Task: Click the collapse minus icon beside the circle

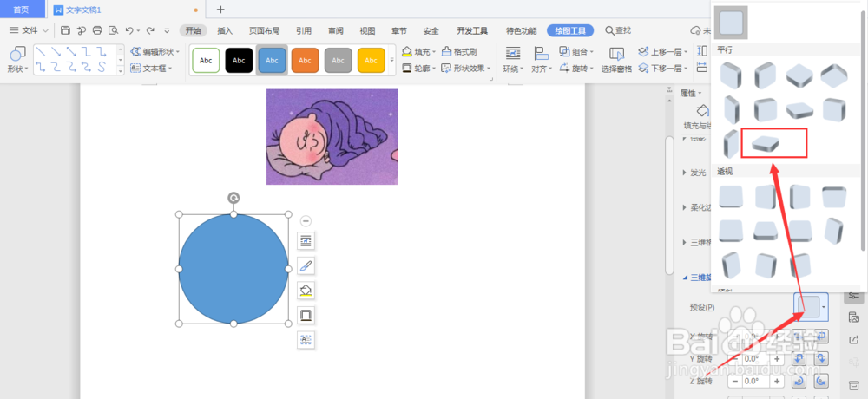Action: coord(306,221)
